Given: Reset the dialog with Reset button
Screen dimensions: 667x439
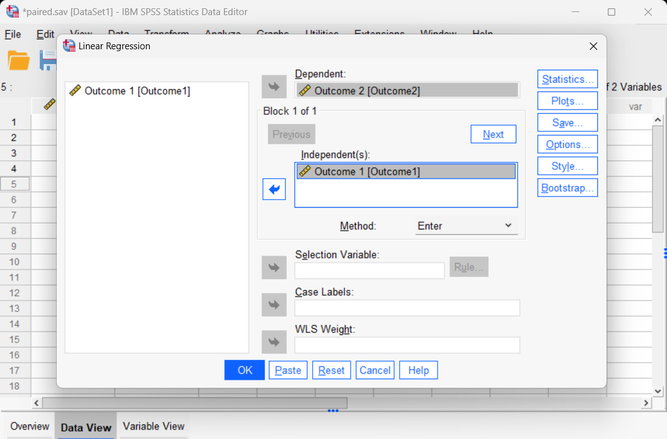Looking at the screenshot, I should 331,370.
